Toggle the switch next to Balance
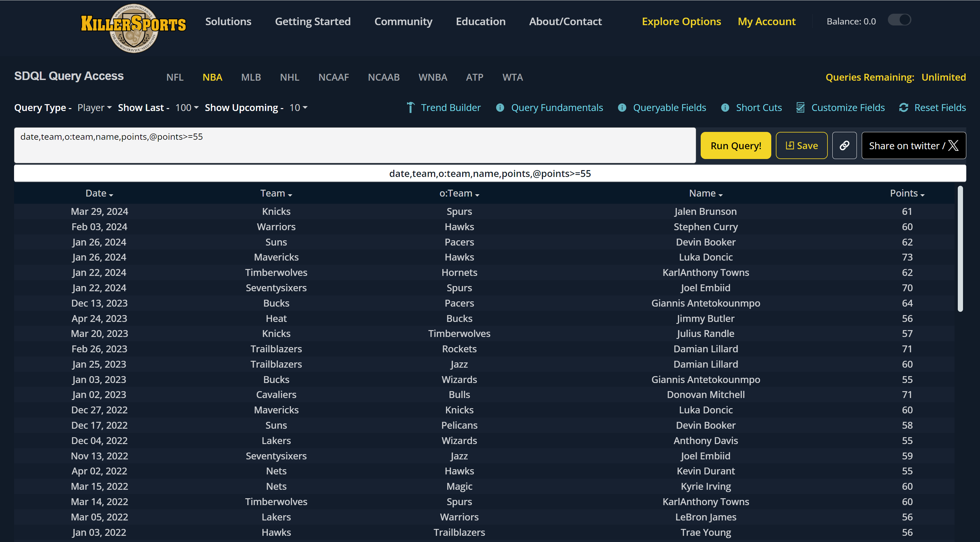Viewport: 980px width, 542px height. [899, 20]
